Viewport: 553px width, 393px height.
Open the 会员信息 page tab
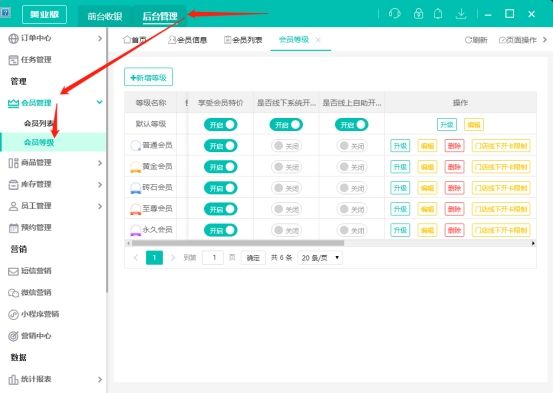click(x=187, y=40)
